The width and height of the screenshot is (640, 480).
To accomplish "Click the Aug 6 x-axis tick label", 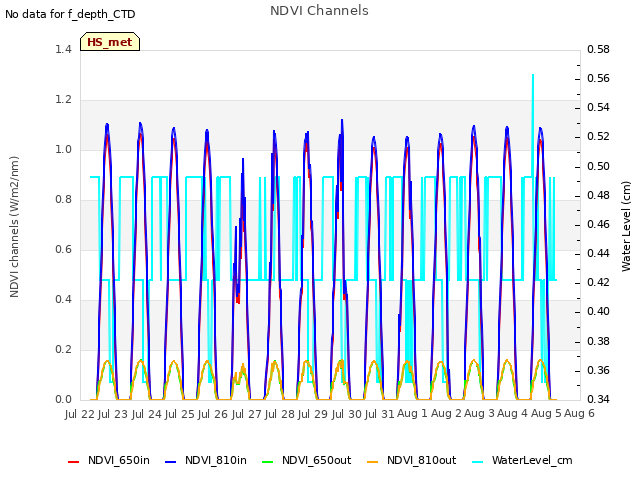I will coord(579,413).
